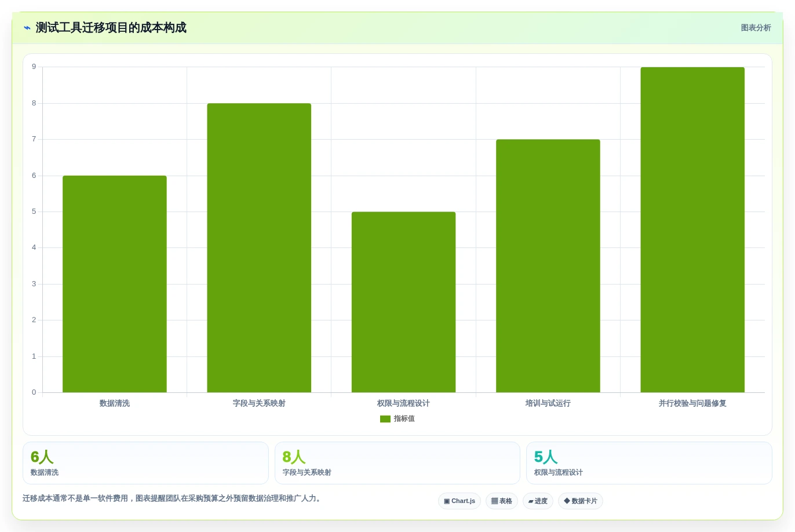795x532 pixels.
Task: Open the 6人 数据清洗 stat card
Action: [145, 463]
